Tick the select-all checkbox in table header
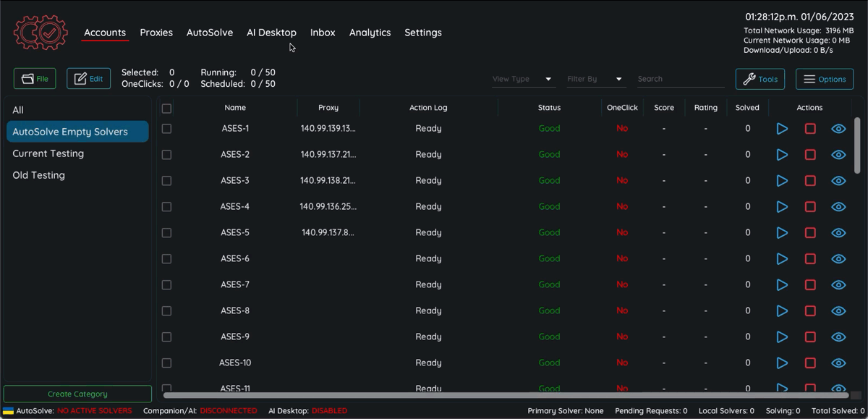Screen dimensions: 868x419 click(x=166, y=109)
